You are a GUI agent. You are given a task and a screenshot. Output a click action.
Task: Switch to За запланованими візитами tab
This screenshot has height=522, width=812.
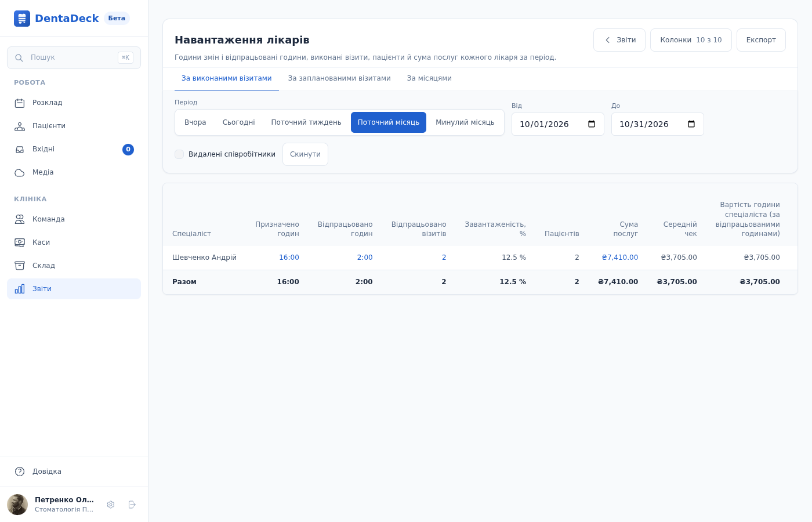pos(339,78)
